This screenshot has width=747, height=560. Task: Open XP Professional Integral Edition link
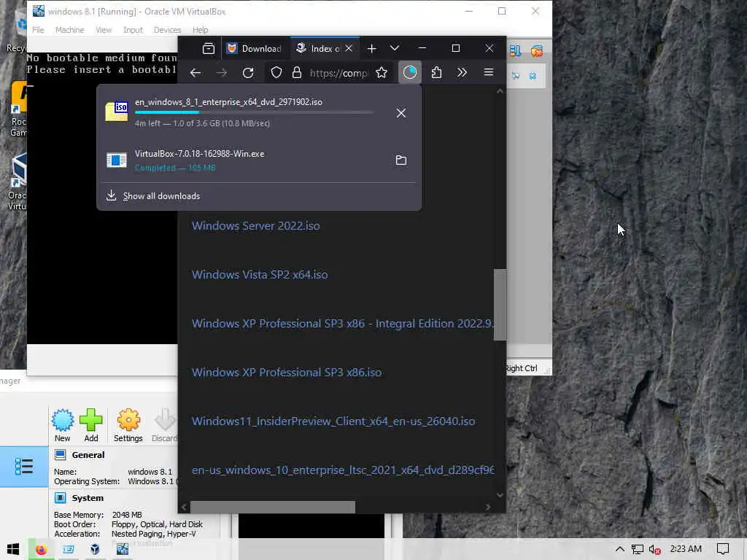(x=343, y=324)
